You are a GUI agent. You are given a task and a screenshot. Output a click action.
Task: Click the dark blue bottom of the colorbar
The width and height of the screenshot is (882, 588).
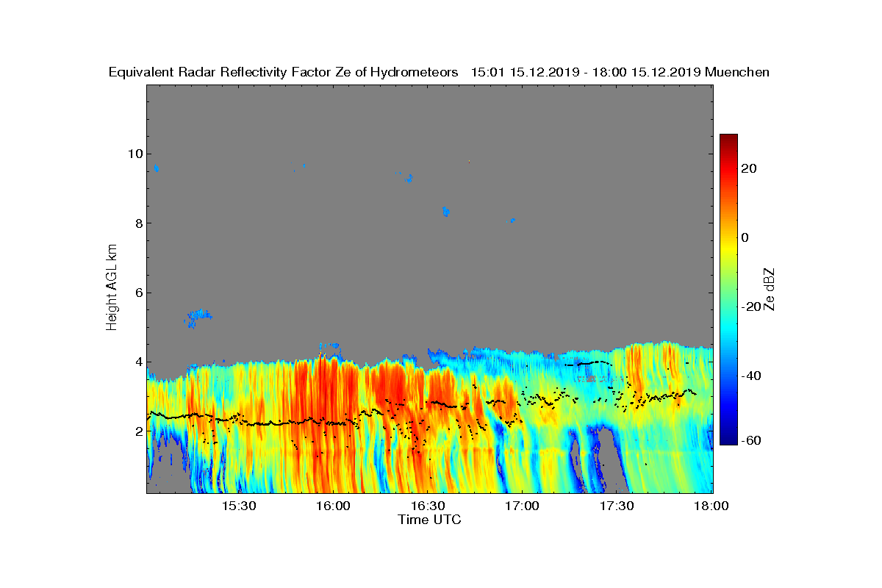pyautogui.click(x=728, y=440)
